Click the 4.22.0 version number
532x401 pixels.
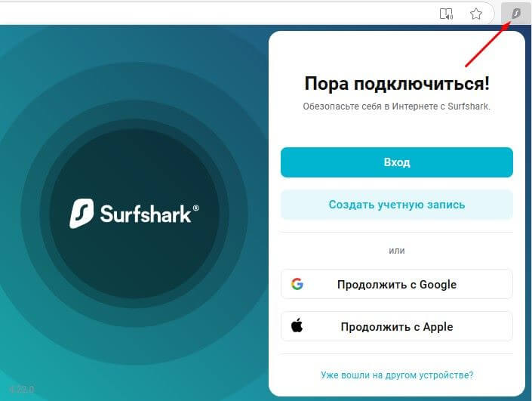click(21, 390)
